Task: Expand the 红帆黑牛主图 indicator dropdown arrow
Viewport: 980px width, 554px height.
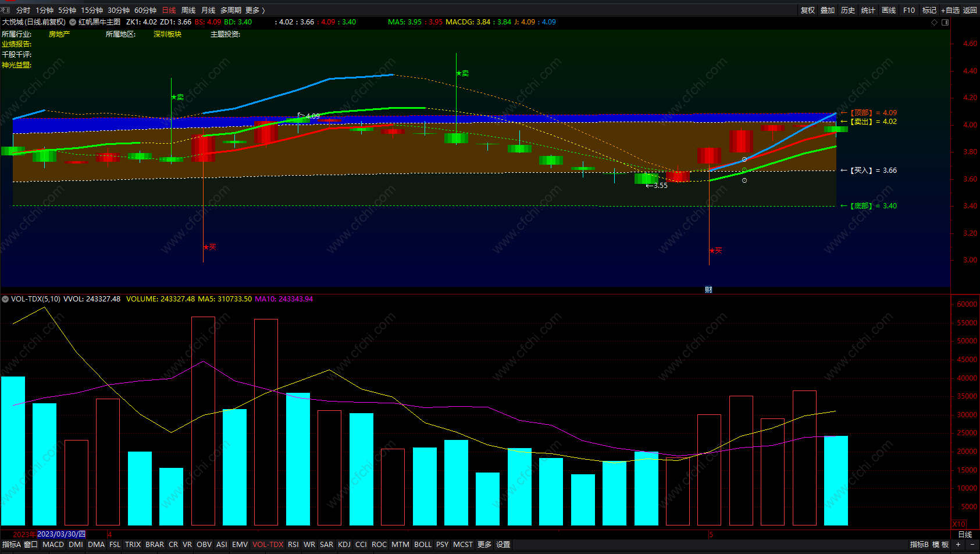Action: (x=73, y=22)
